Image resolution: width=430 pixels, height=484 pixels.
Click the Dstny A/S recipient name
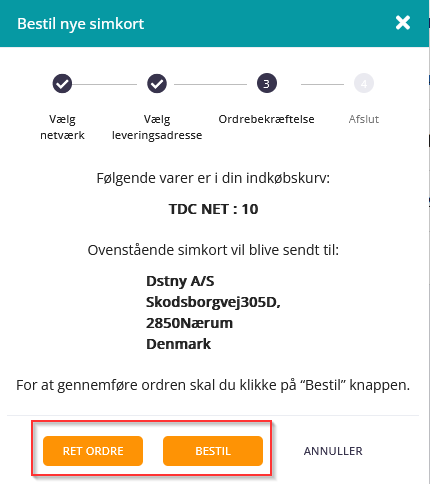180,281
